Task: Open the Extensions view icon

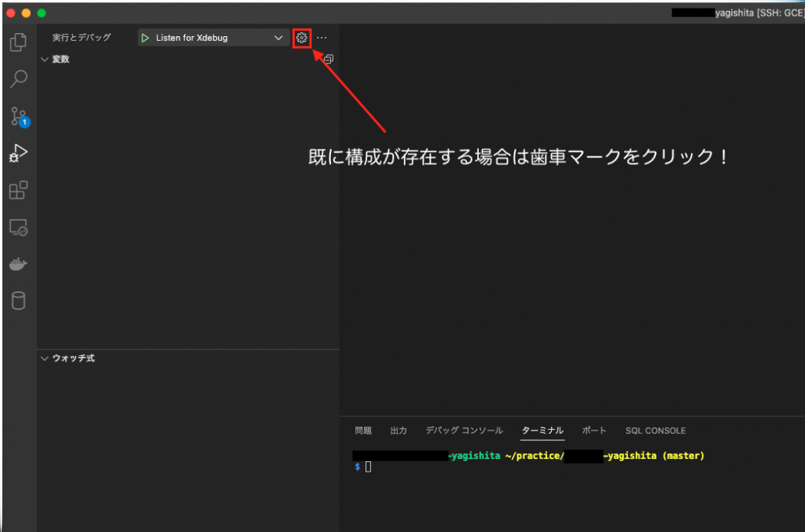Action: coord(18,190)
